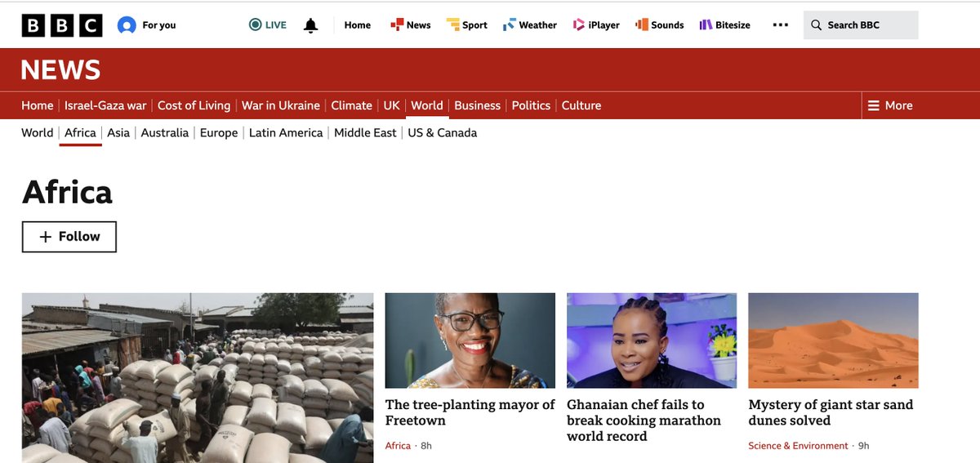The image size is (980, 463).
Task: Click the News icon in top bar
Action: (397, 25)
